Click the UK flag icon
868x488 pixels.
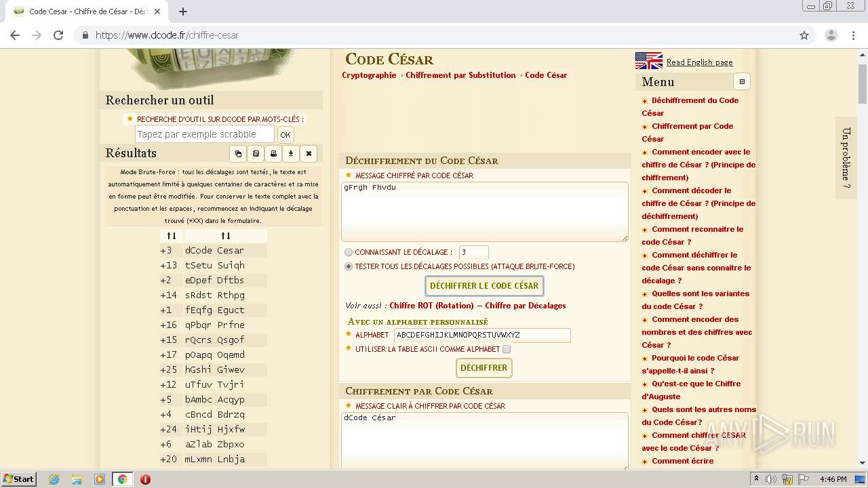[649, 61]
